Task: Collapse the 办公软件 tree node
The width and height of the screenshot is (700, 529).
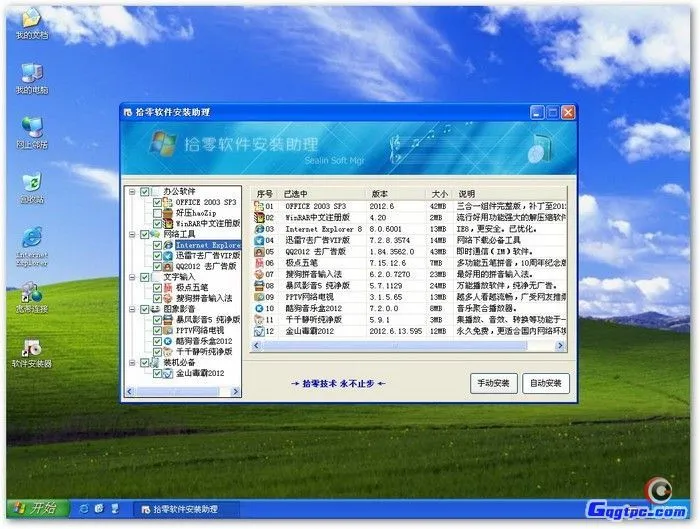Action: tap(132, 192)
